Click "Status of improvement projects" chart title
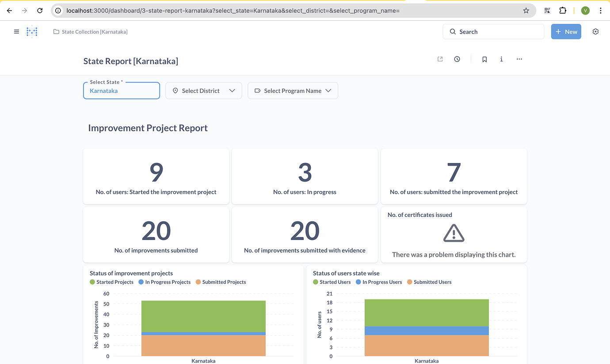 coord(131,273)
